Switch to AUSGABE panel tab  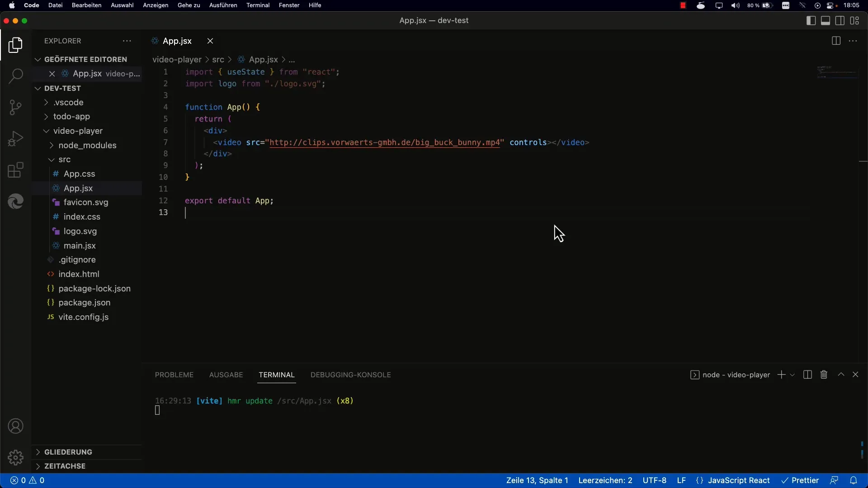tap(226, 375)
